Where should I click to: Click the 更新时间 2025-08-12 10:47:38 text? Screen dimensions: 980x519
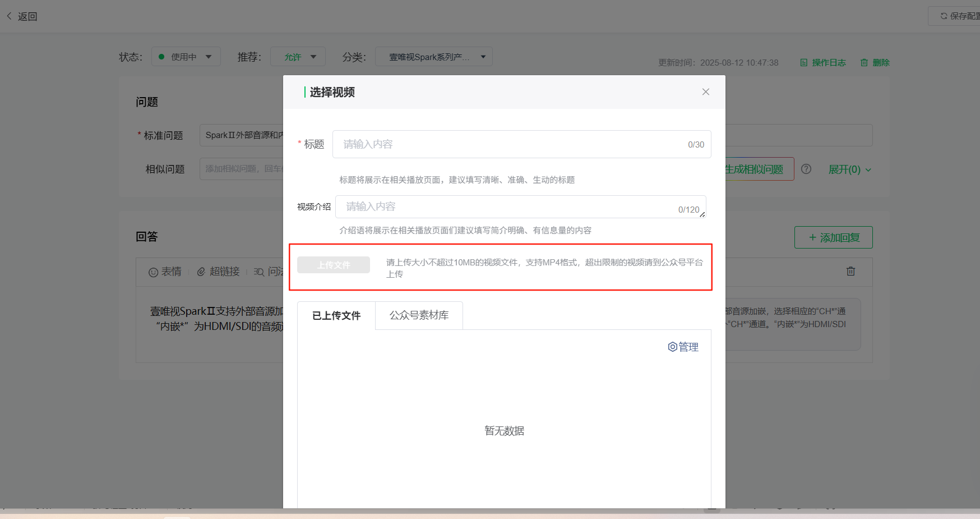point(718,63)
